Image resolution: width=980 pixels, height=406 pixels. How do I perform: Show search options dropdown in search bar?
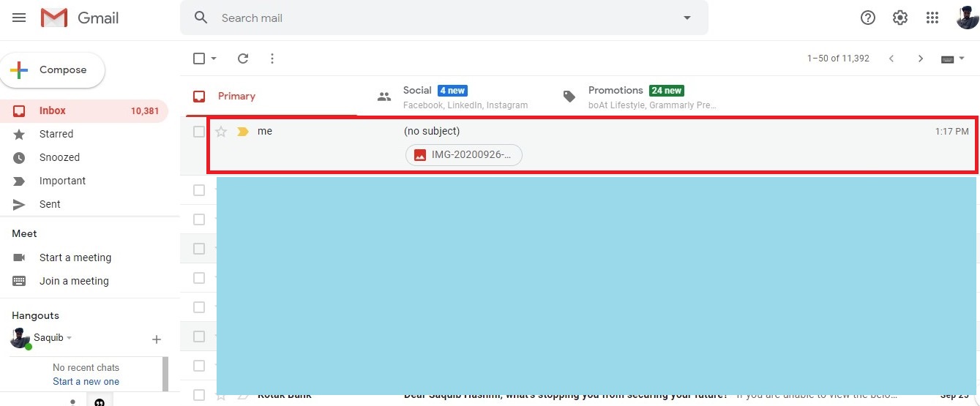(687, 18)
